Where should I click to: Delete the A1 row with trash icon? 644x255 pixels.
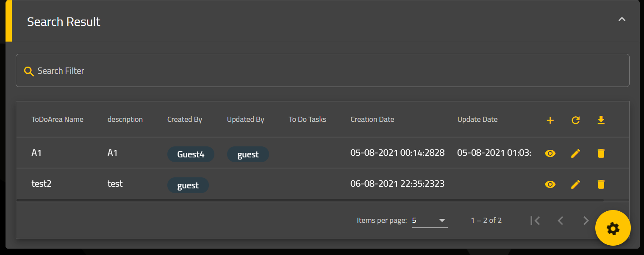pyautogui.click(x=601, y=154)
